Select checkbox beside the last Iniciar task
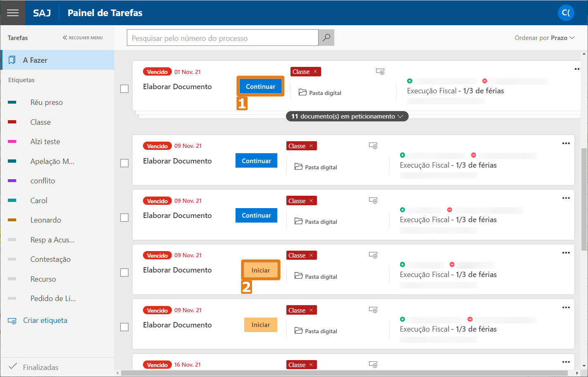This screenshot has height=377, width=588. (x=124, y=327)
